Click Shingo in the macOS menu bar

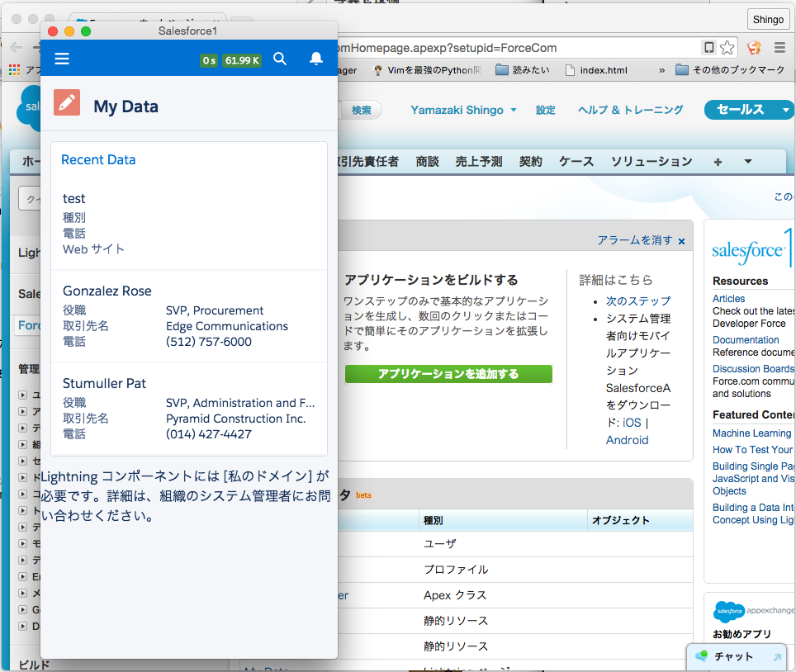click(x=768, y=18)
